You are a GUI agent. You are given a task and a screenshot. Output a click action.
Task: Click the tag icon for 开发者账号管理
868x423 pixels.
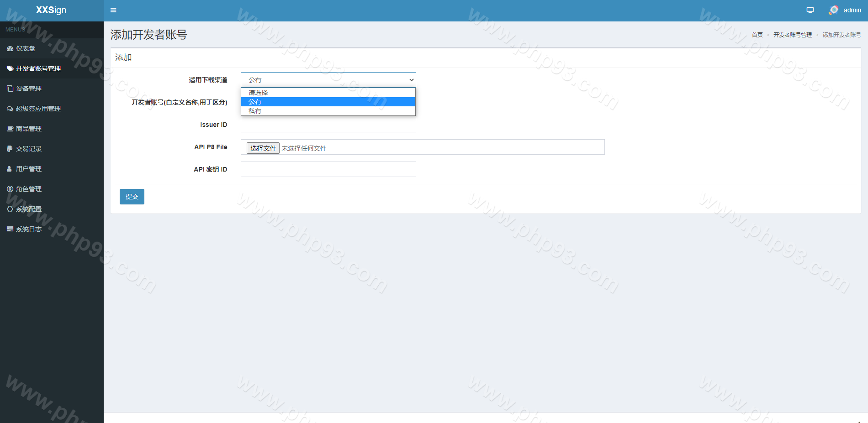pos(10,68)
